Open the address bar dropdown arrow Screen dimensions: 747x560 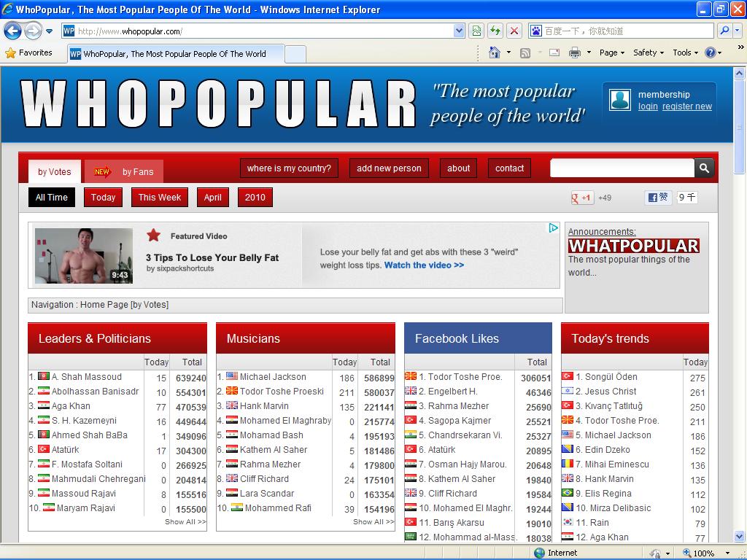tap(459, 31)
